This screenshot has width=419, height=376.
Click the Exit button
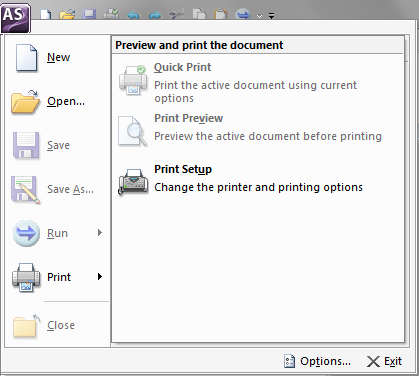click(384, 361)
